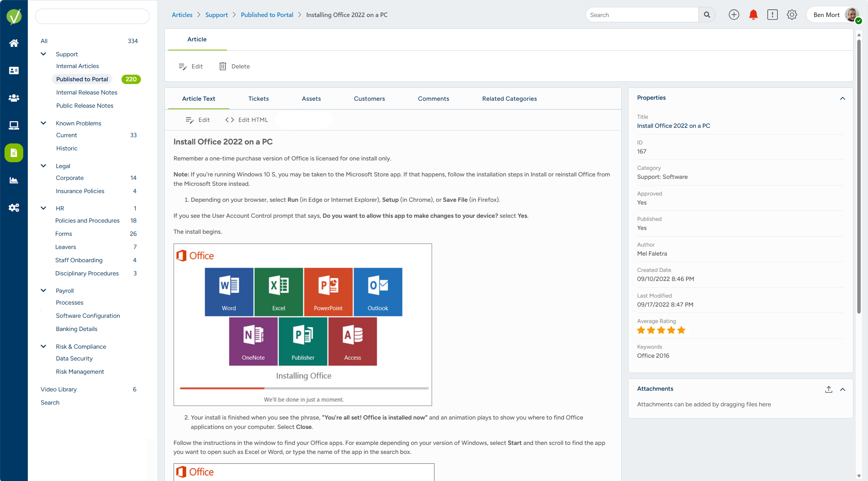This screenshot has height=481, width=868.
Task: Open the Related Categories tab
Action: point(509,99)
